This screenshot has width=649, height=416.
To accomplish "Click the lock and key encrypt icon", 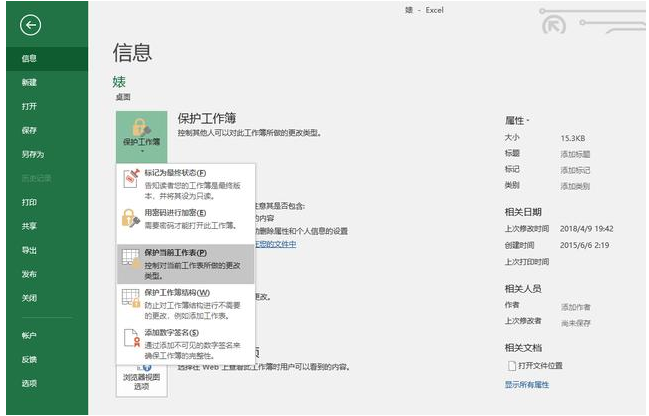I will click(x=130, y=218).
